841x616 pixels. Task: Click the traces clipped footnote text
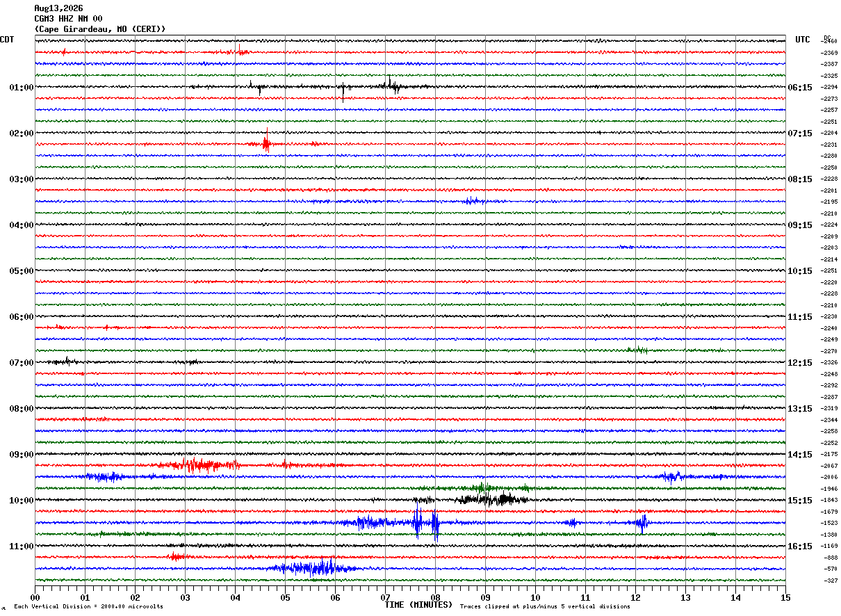(545, 607)
